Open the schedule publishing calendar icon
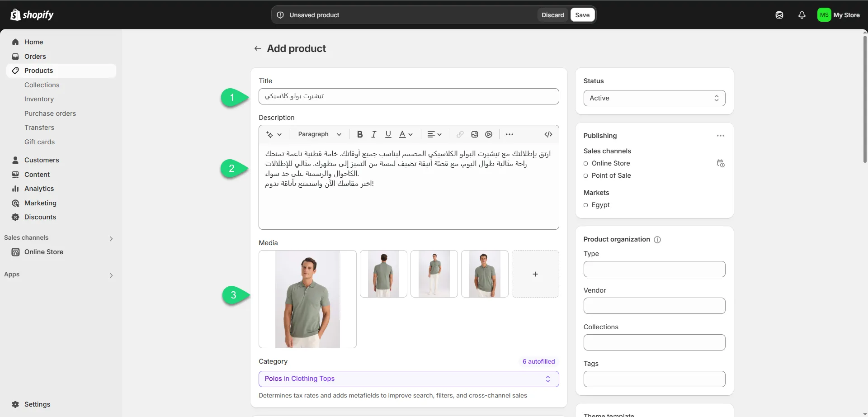Screen dimensions: 868x417 coord(721,163)
